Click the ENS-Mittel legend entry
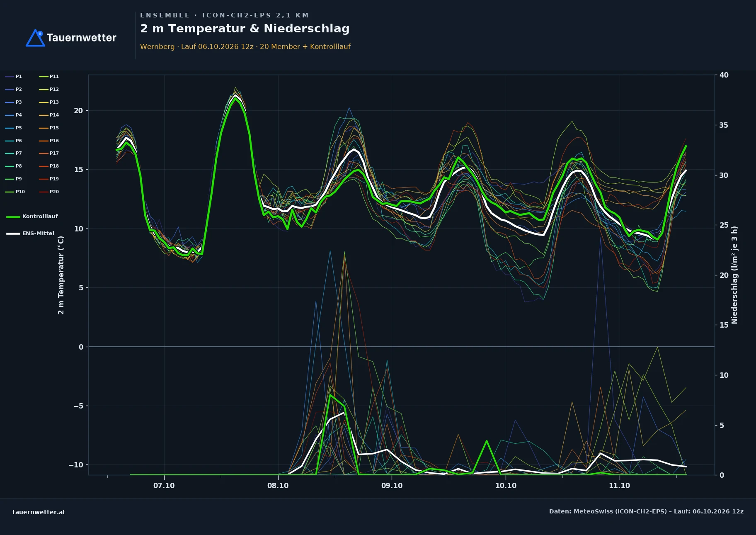 pyautogui.click(x=30, y=233)
